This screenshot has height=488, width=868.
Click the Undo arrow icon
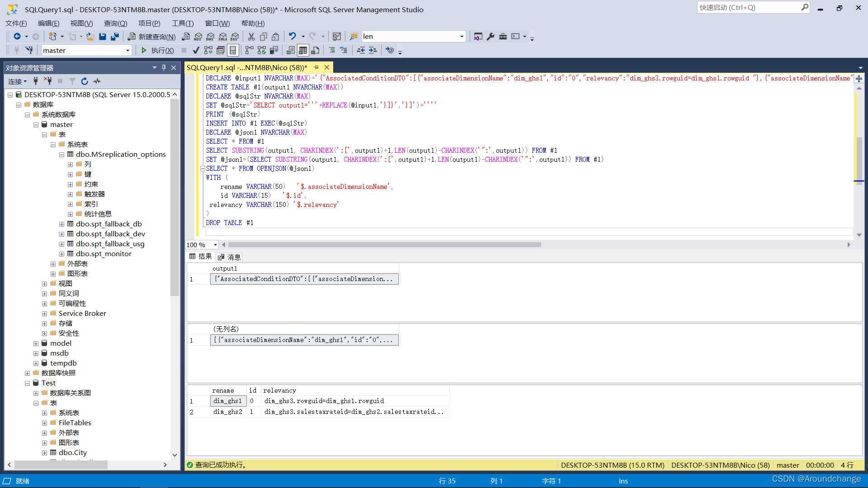(292, 37)
